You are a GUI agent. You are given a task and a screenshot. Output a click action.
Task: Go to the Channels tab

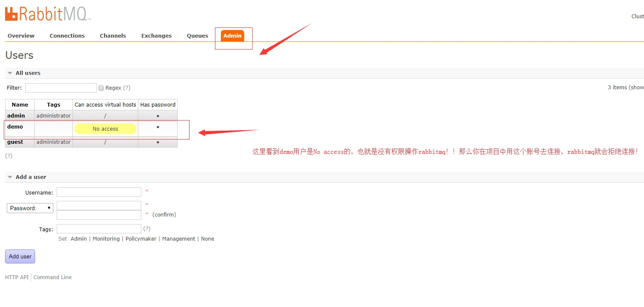(x=113, y=36)
